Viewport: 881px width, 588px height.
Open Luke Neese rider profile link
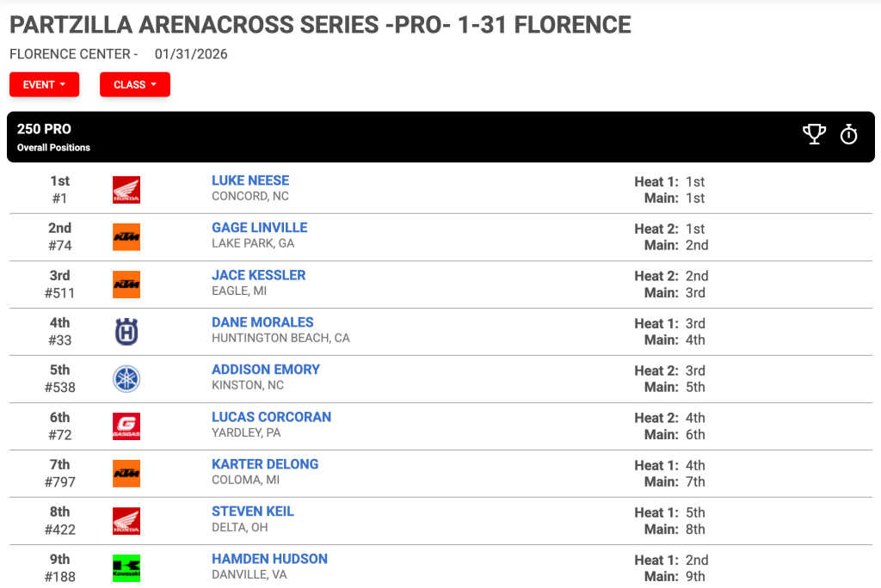coord(250,181)
